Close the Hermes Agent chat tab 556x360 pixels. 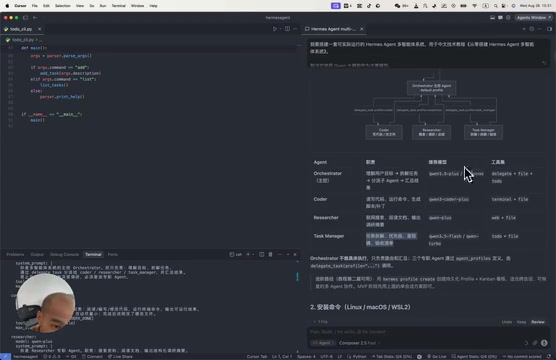coord(362,29)
